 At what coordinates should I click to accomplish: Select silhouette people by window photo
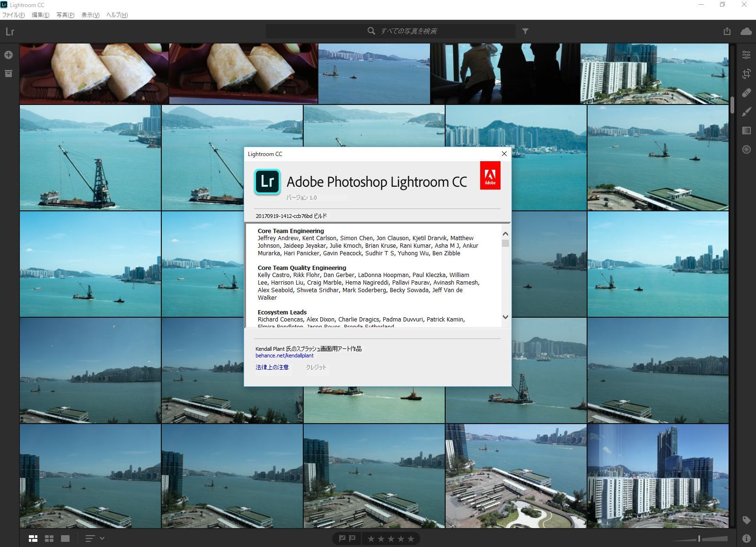[505, 74]
